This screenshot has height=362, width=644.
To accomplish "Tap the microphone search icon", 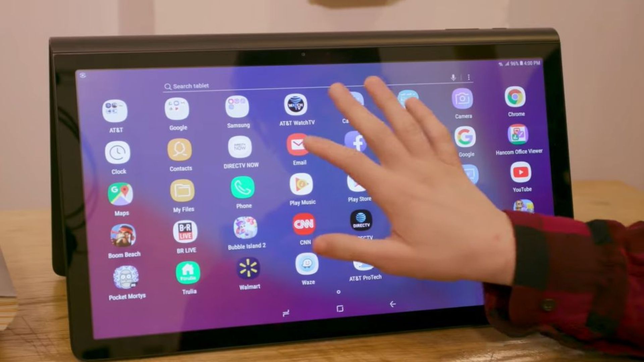I will [453, 78].
